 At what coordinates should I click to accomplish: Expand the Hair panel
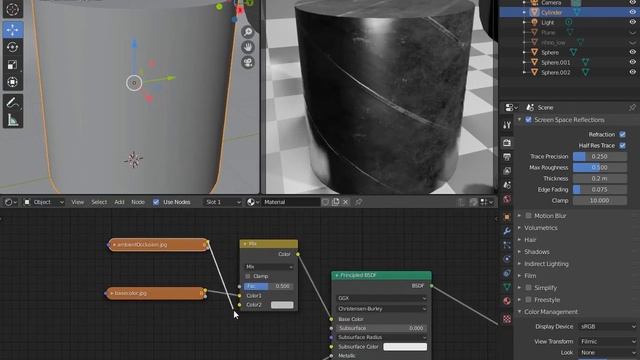tap(530, 240)
